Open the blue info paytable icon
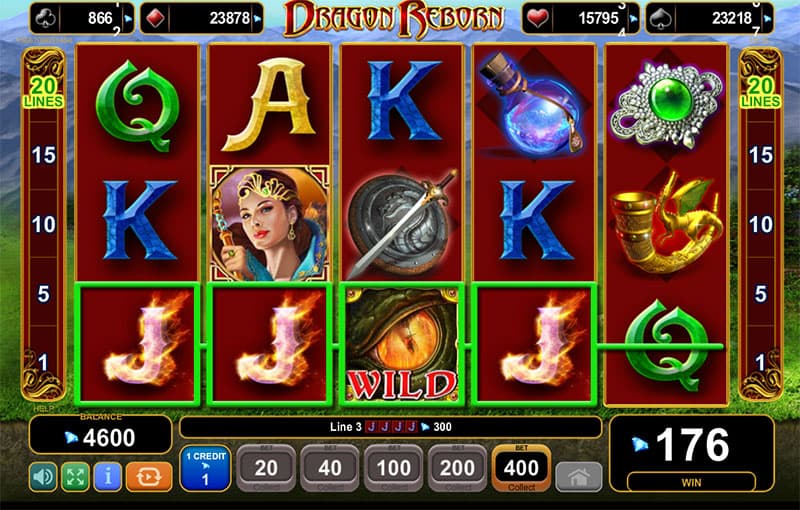The height and width of the screenshot is (510, 800). (108, 477)
